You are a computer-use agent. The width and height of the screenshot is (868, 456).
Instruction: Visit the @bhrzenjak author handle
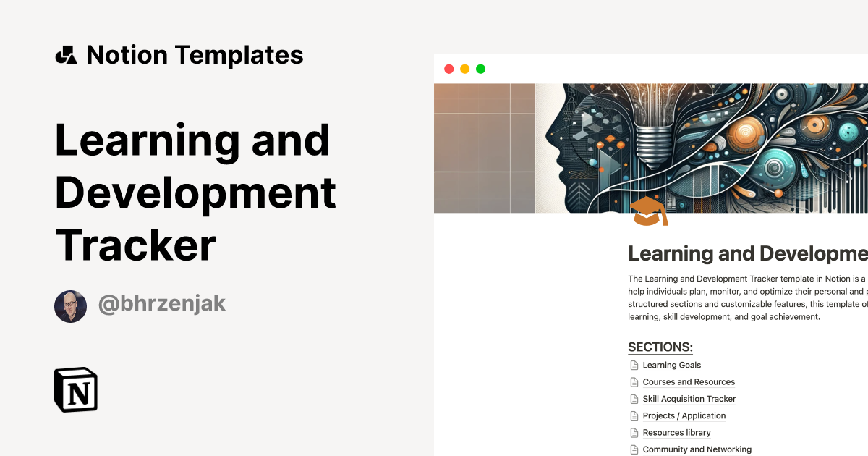161,304
